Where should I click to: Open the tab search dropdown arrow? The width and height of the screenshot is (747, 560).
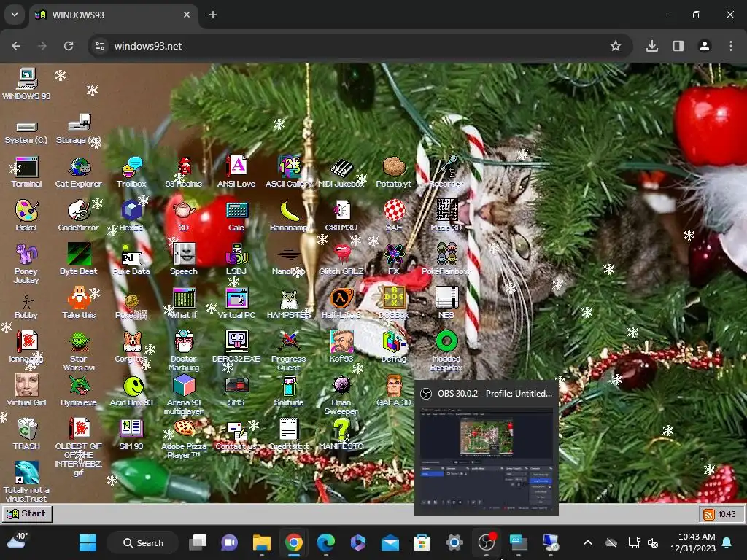tap(15, 15)
